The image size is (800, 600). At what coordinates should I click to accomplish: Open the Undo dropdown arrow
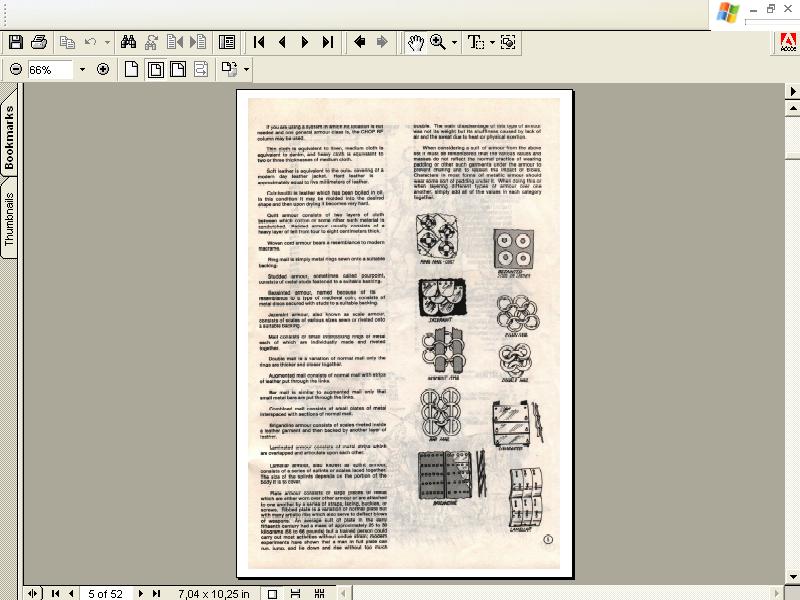pos(107,42)
